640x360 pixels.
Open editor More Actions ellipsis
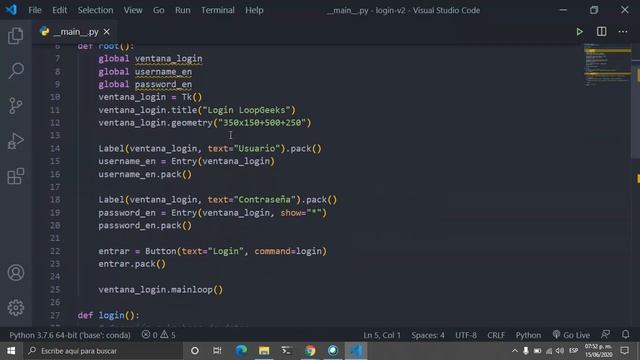coord(623,31)
